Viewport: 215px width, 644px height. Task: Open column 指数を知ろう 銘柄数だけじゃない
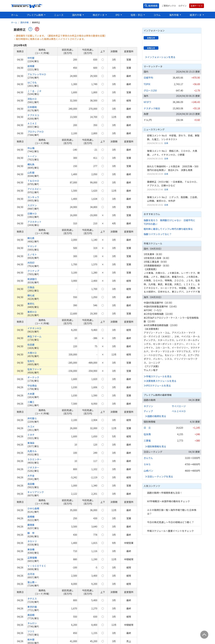coord(169,222)
